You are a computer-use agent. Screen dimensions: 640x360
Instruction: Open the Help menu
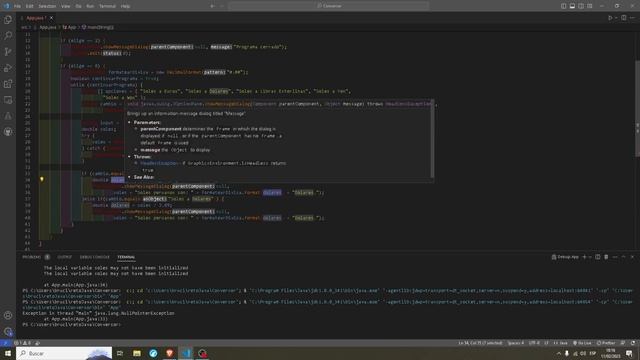point(125,6)
